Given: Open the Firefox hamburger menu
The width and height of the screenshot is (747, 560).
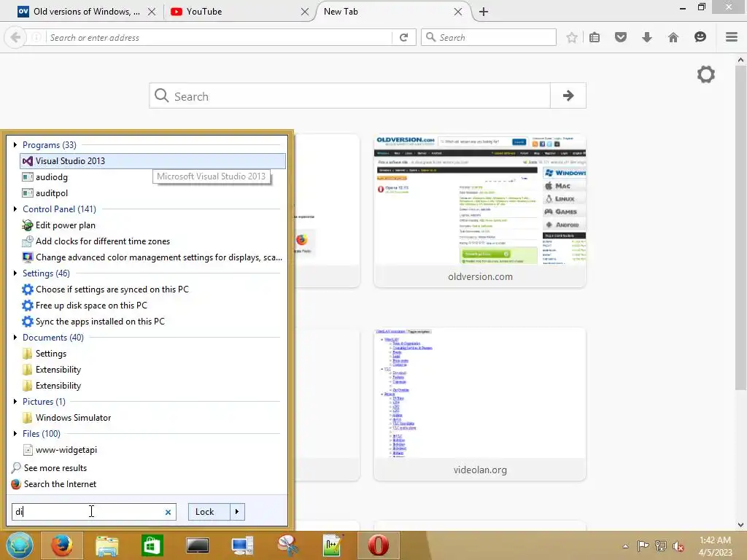Looking at the screenshot, I should coord(732,37).
